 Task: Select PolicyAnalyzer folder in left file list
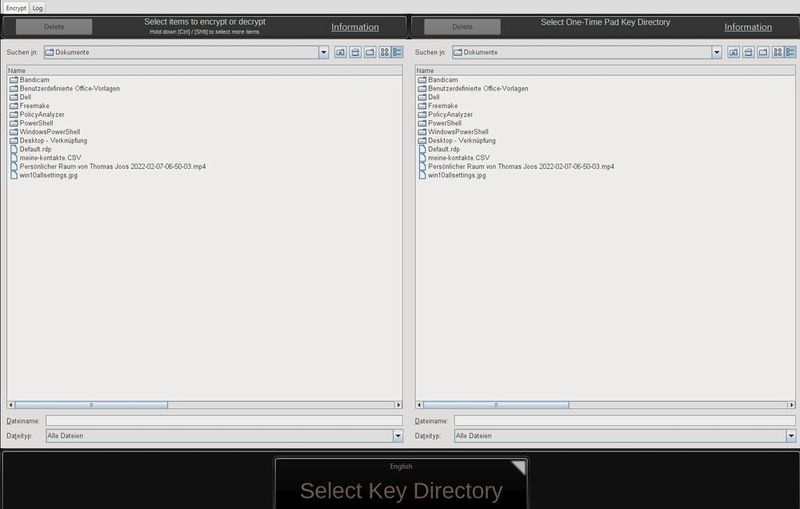[37, 114]
